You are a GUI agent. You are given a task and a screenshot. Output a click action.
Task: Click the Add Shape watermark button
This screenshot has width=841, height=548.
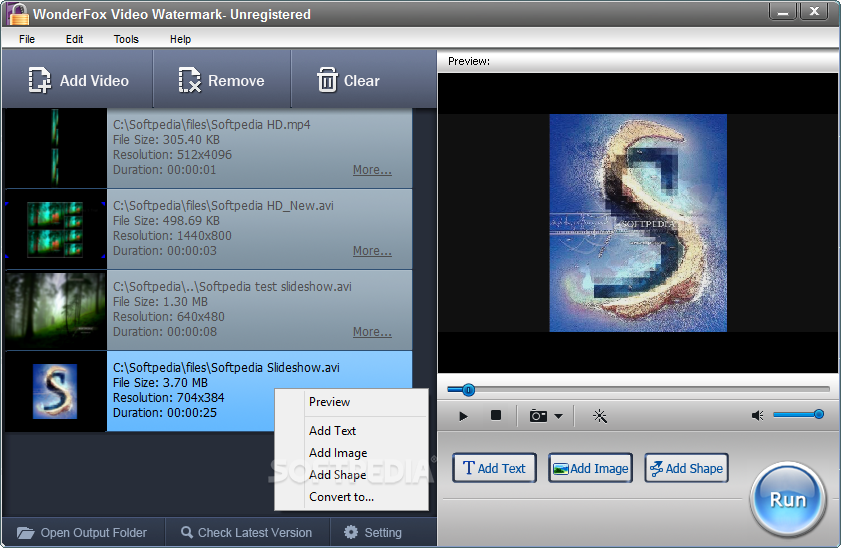pyautogui.click(x=686, y=468)
